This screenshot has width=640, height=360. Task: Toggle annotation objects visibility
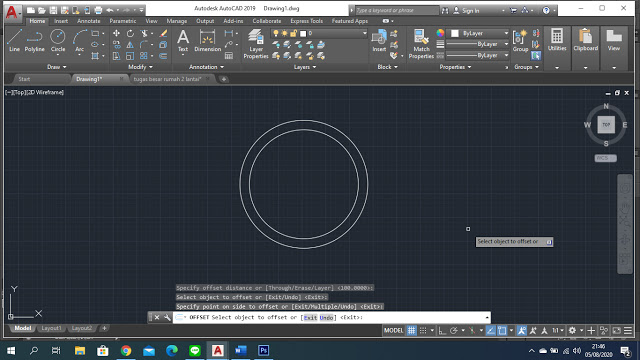522,330
